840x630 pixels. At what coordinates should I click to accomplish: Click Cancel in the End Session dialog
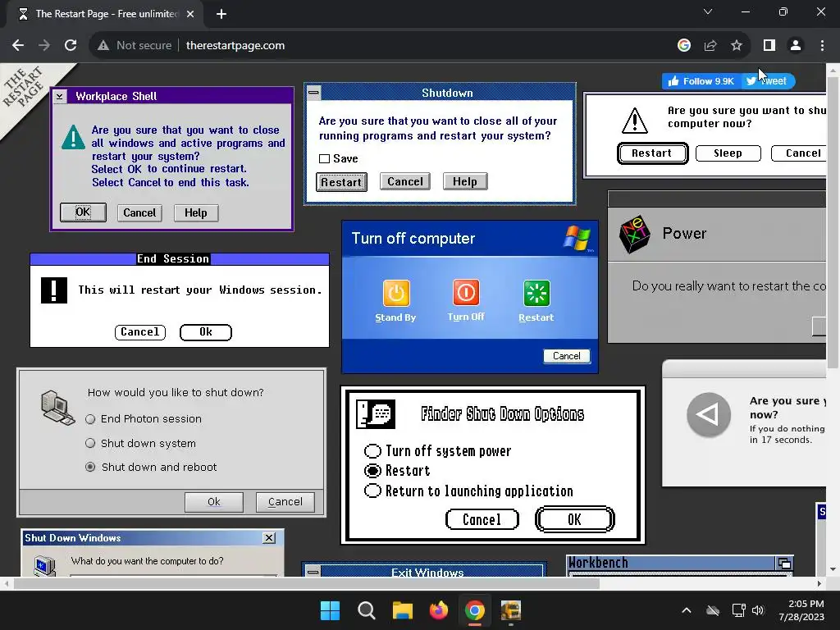[139, 332]
